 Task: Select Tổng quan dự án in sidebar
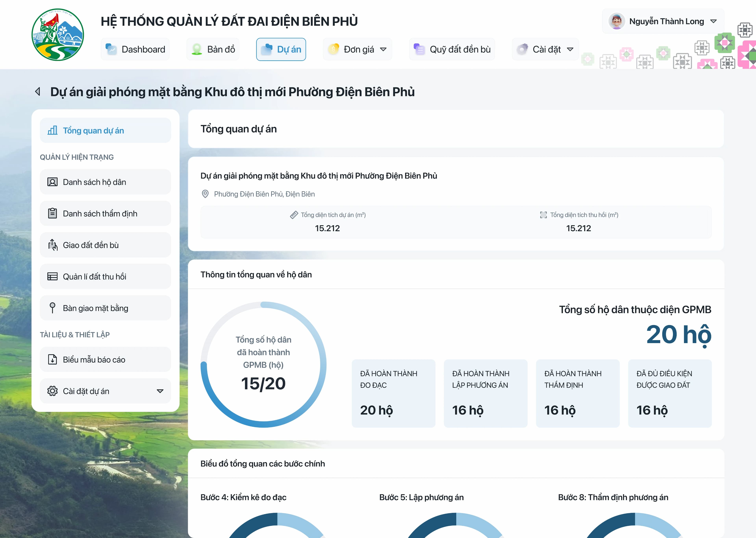[105, 130]
